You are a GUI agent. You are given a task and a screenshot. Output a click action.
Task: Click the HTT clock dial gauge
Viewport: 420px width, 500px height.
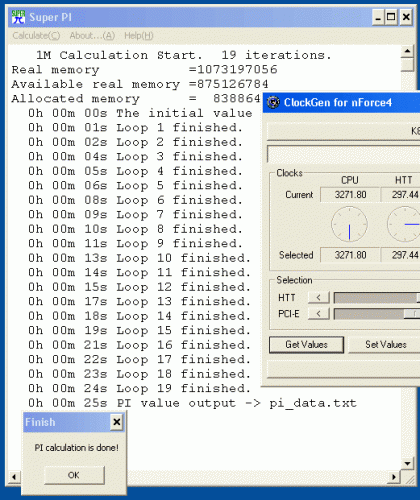pyautogui.click(x=403, y=224)
